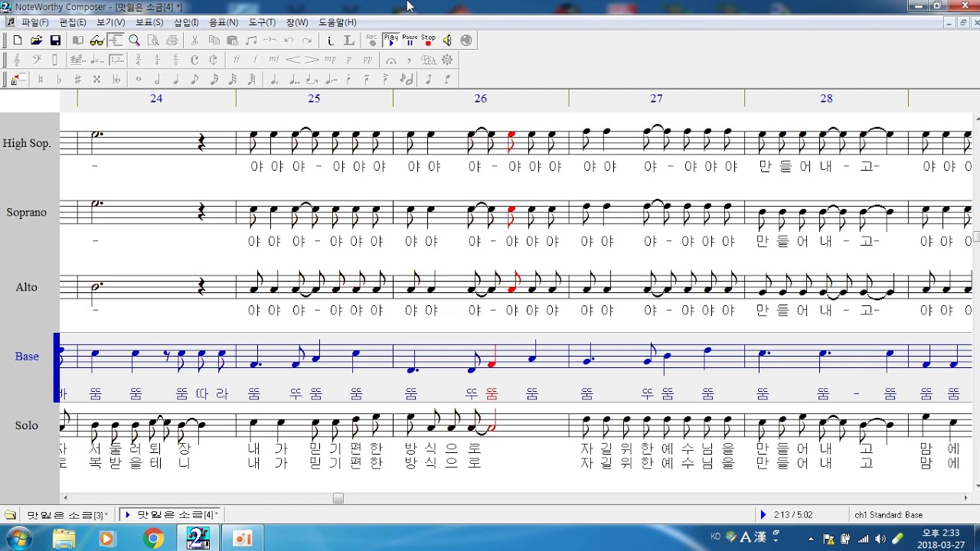This screenshot has height=551, width=980.
Task: Switch to 맛잃은 소금[4] tab
Action: pos(171,515)
